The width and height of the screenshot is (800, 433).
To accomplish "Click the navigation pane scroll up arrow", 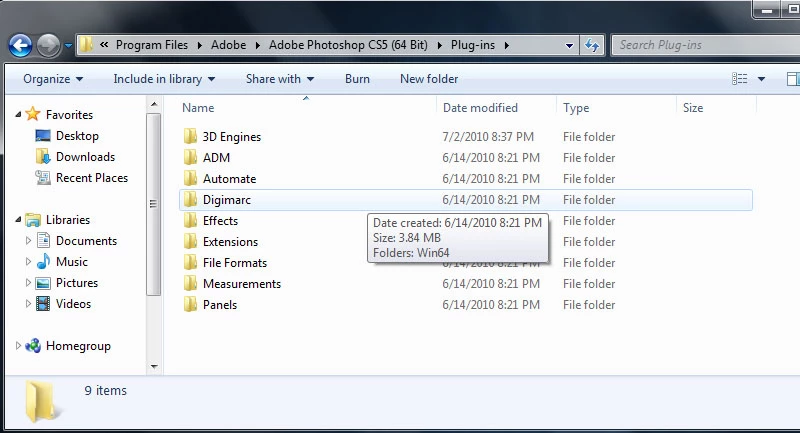I will (x=154, y=105).
